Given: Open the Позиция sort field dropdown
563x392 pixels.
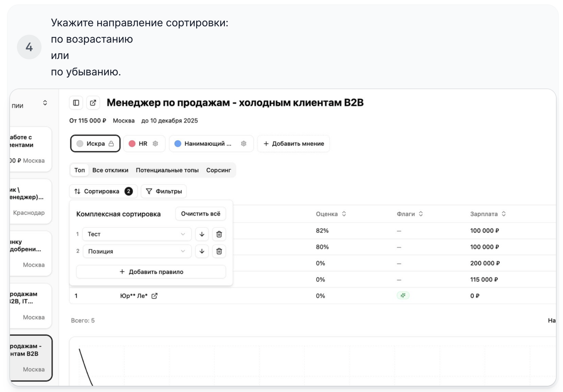Looking at the screenshot, I should 137,251.
